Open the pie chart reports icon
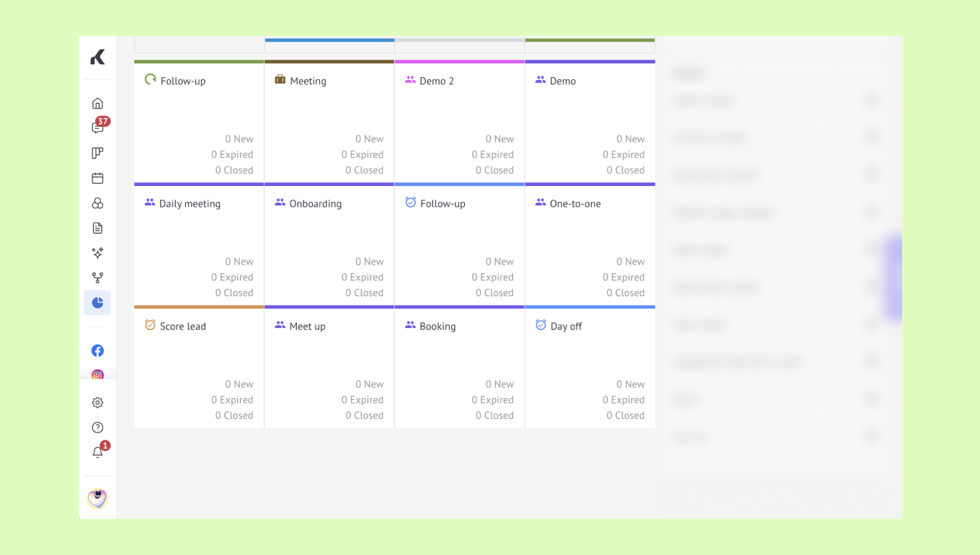Viewport: 980px width, 555px height. click(97, 303)
